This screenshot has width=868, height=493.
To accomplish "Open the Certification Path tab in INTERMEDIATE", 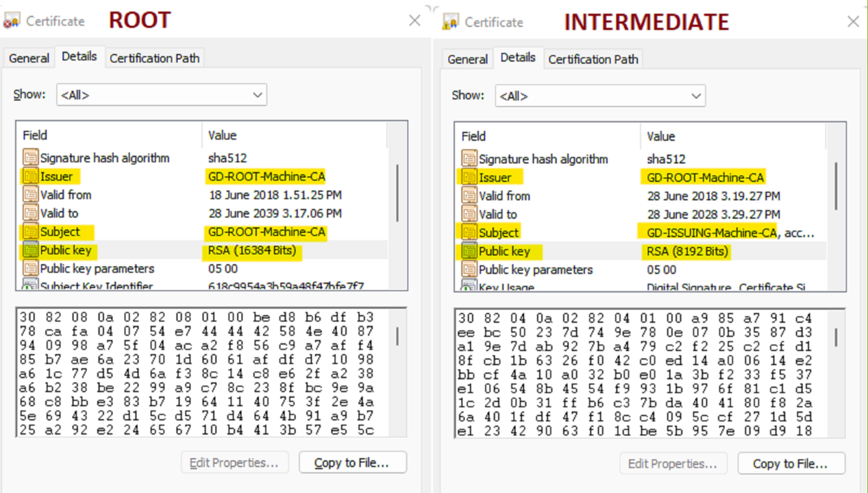I will [x=593, y=59].
